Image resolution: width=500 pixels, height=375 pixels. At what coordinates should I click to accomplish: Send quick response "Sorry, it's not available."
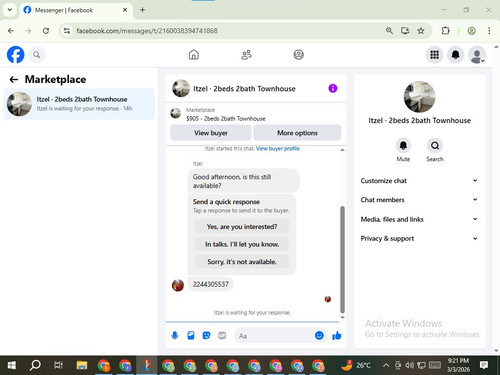coord(242,262)
